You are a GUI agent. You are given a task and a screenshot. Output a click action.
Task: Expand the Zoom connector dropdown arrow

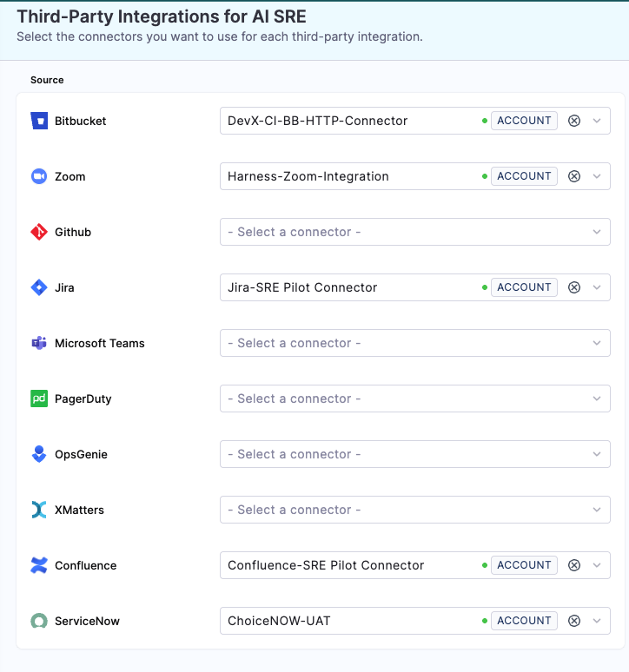click(x=597, y=176)
